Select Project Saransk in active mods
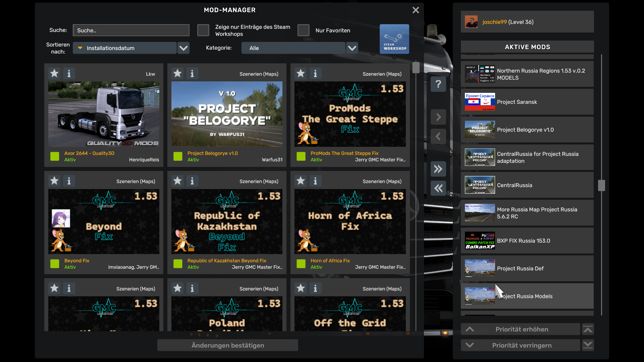The width and height of the screenshot is (644, 362). pyautogui.click(x=527, y=102)
